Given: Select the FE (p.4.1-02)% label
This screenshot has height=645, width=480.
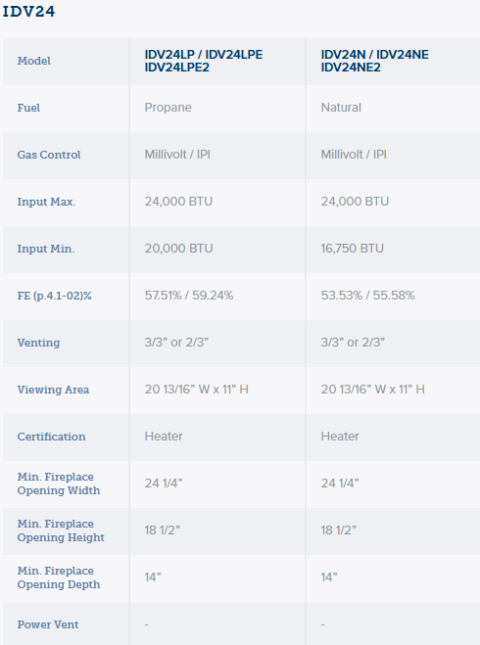Looking at the screenshot, I should [54, 296].
